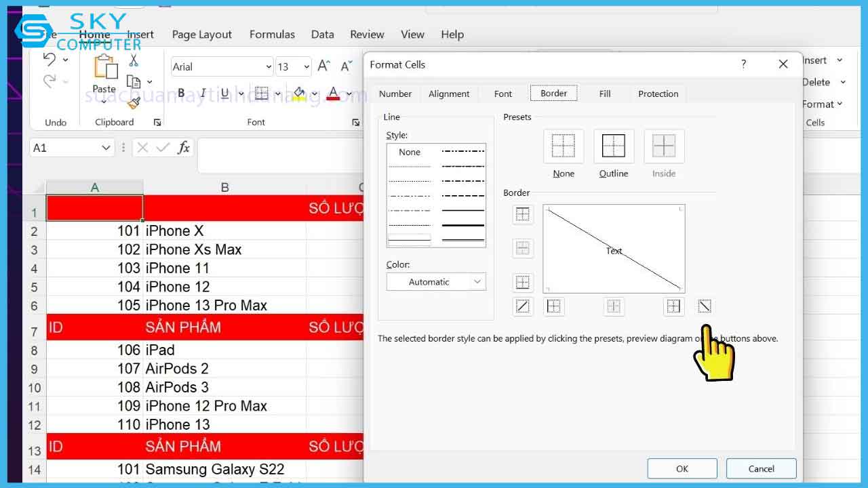
Task: Select row 9 header
Action: 35,369
